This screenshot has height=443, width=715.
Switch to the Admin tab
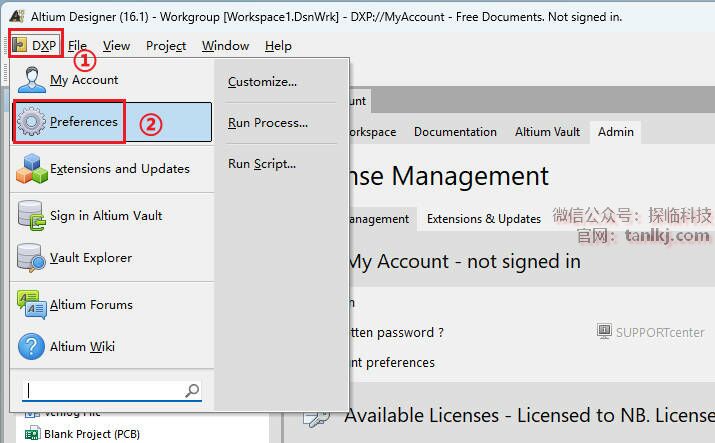tap(616, 132)
